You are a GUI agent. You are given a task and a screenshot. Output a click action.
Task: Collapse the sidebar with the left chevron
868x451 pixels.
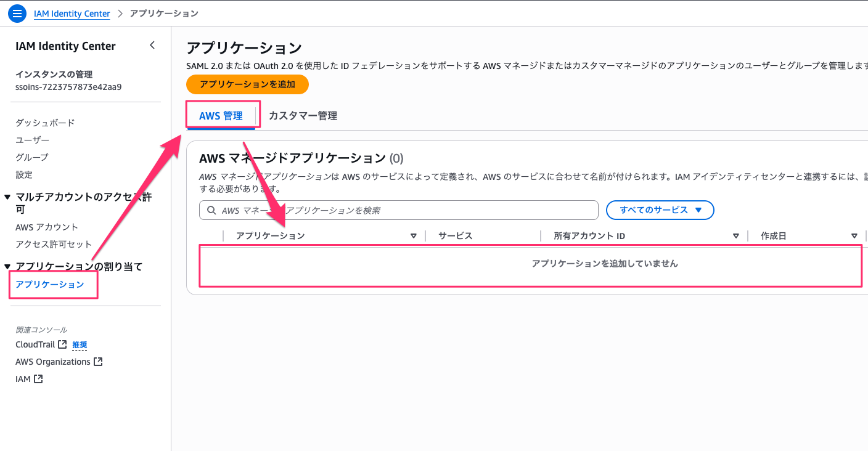152,45
